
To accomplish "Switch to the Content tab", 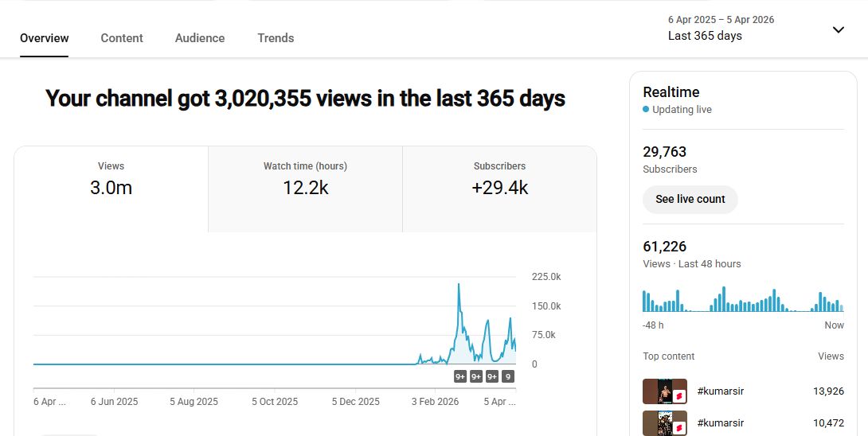I will 122,38.
